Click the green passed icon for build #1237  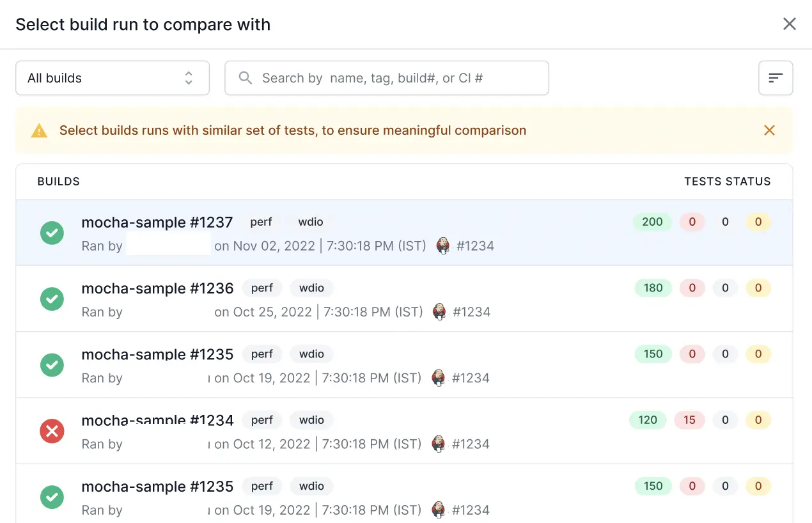click(52, 233)
